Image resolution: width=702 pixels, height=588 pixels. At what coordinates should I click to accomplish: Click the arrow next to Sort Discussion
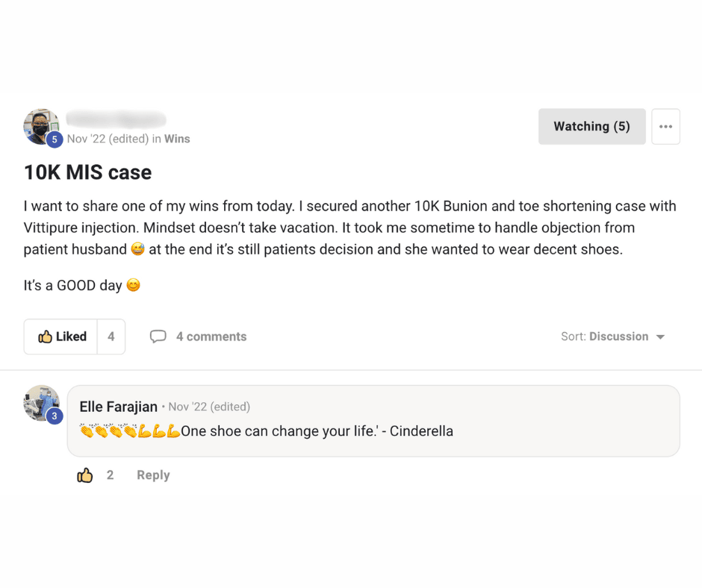pos(660,337)
